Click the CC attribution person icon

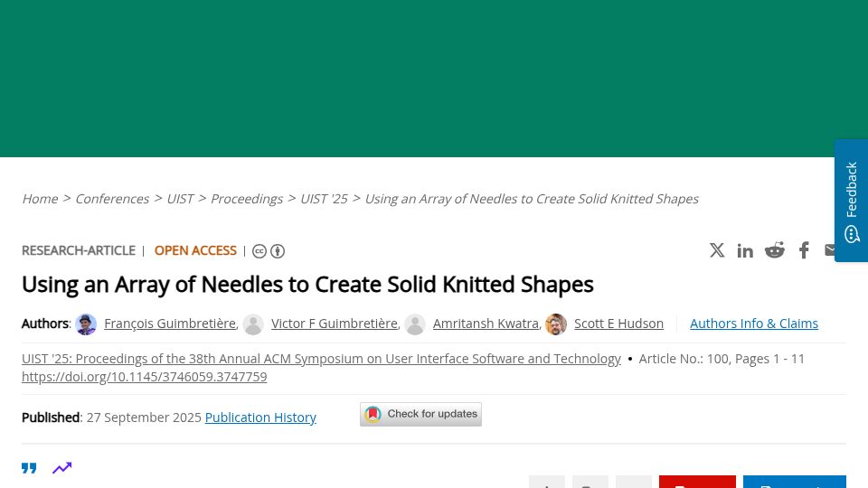click(278, 251)
